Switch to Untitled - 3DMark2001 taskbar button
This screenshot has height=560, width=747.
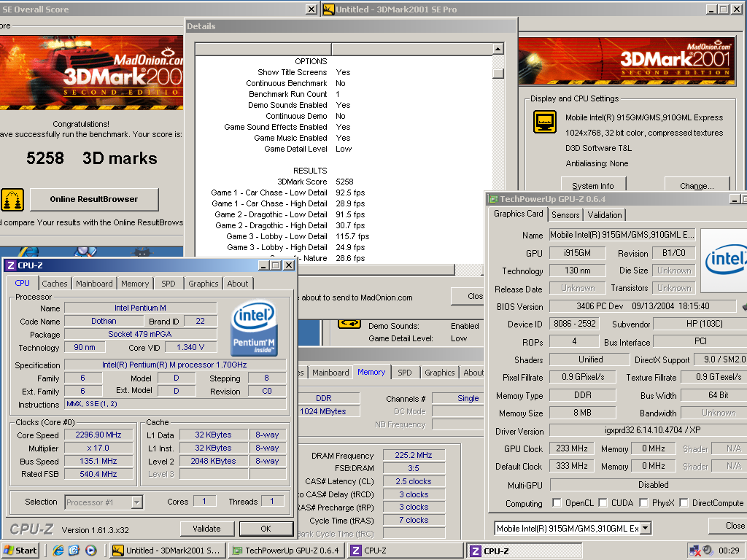point(166,551)
